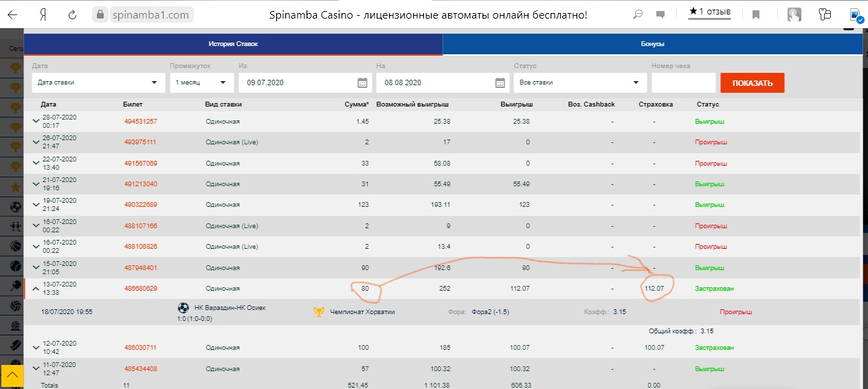Bookmark the page with the bookmark icon
868x389 pixels.
pyautogui.click(x=756, y=14)
